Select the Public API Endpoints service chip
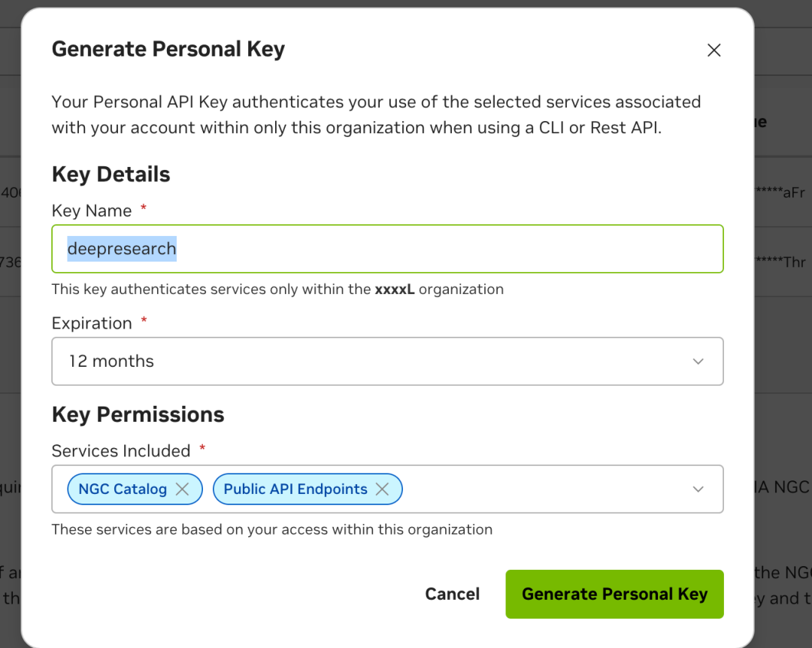Screen dimensions: 812x648 click(297, 489)
